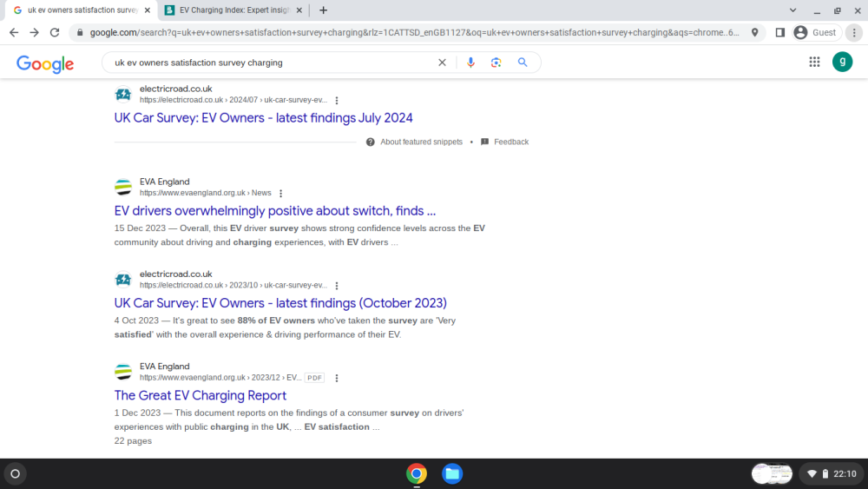
Task: Open Chrome three-dot menu
Action: tap(854, 33)
